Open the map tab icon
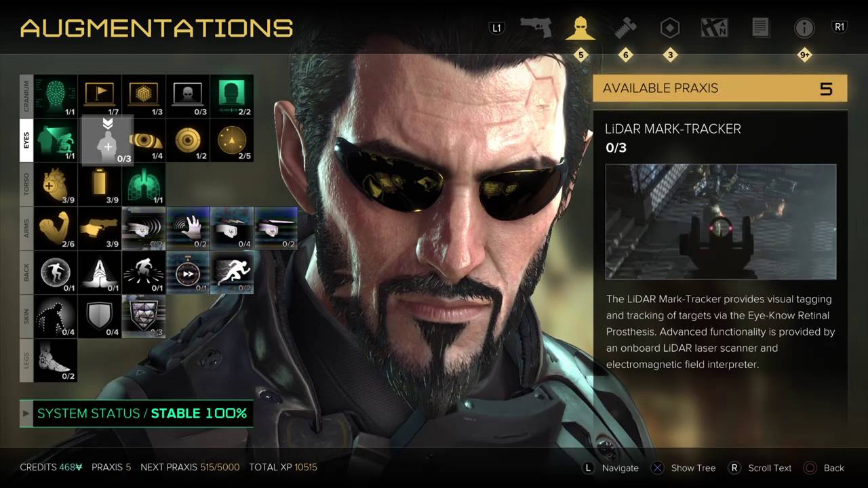The width and height of the screenshot is (868, 488). point(715,28)
